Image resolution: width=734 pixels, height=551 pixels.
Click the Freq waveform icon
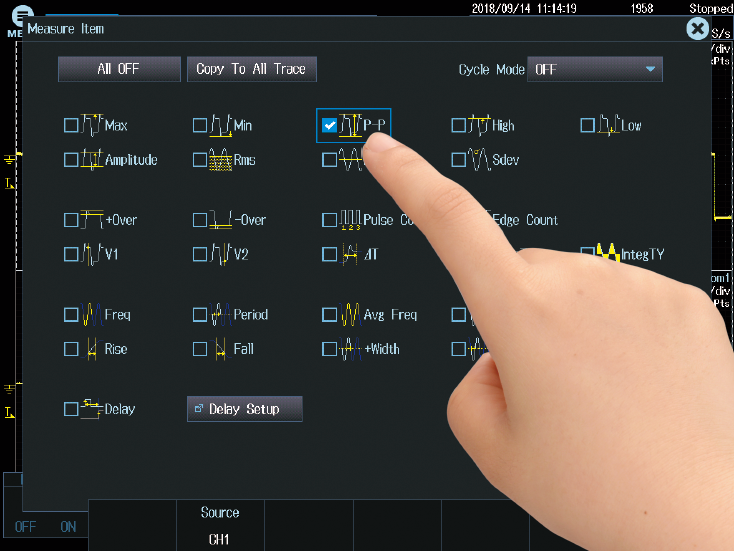coord(92,314)
